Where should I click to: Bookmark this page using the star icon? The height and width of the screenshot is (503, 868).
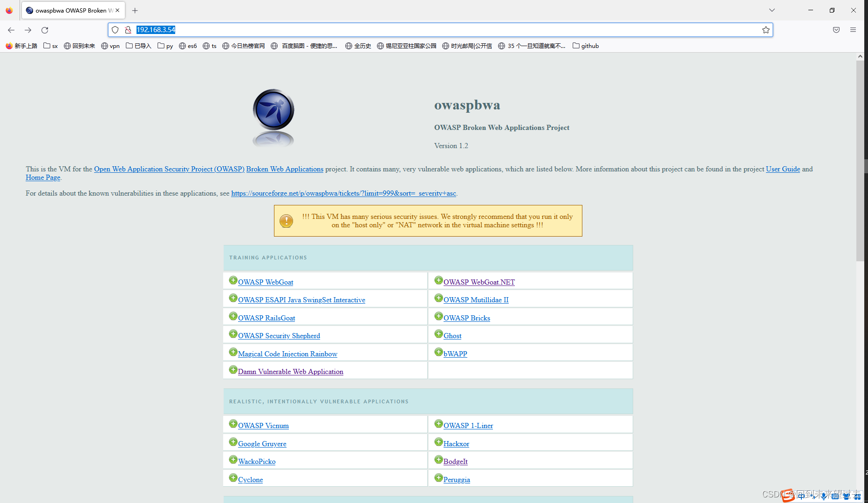pyautogui.click(x=765, y=30)
